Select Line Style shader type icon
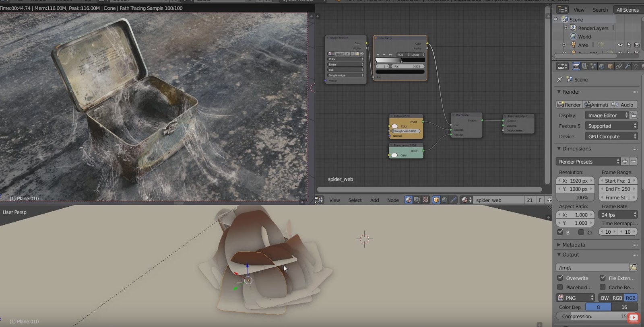This screenshot has height=327, width=644. 453,200
